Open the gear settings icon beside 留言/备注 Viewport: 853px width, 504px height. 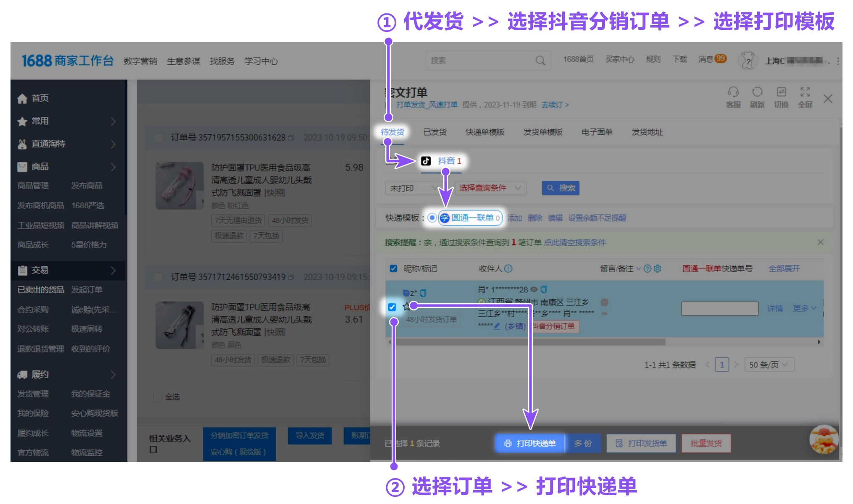[x=658, y=268]
